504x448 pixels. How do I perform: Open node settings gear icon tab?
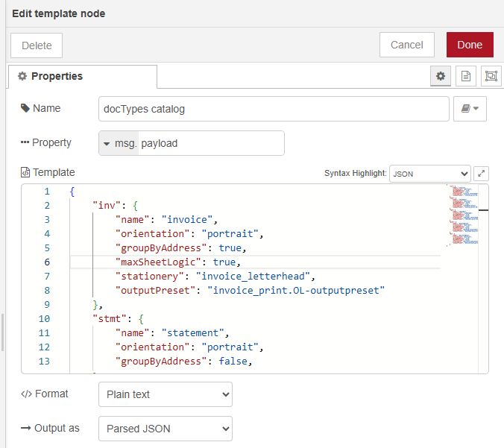point(441,76)
